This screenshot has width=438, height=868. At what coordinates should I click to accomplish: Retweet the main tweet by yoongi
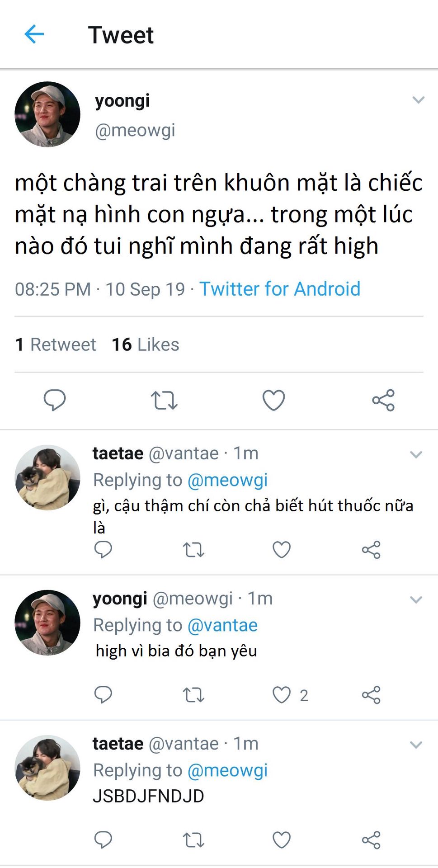[x=164, y=400]
